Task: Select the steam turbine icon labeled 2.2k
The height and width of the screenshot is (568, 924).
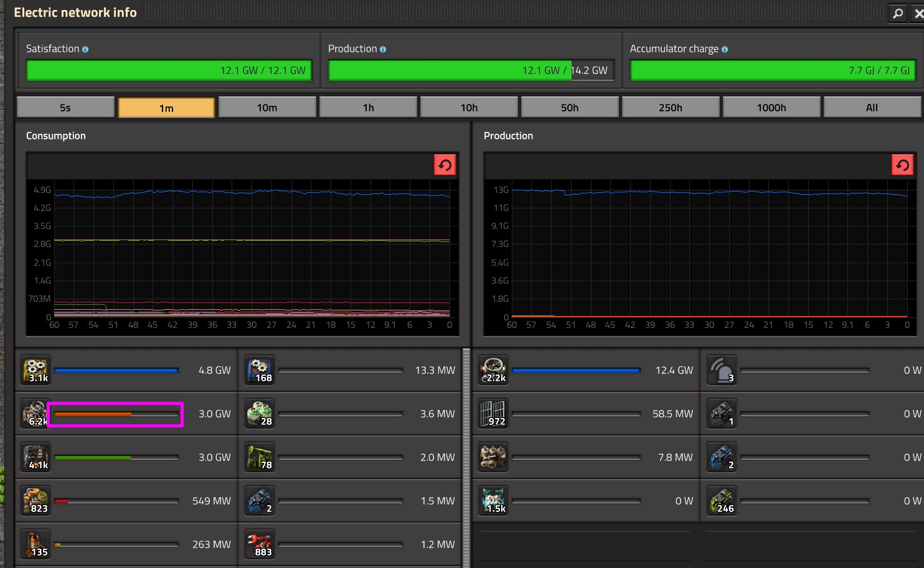Action: (493, 370)
